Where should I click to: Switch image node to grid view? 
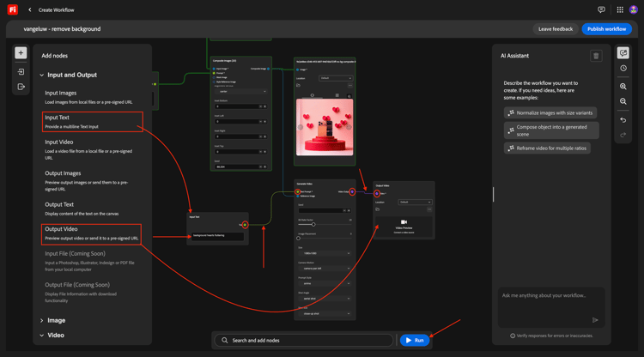point(337,95)
